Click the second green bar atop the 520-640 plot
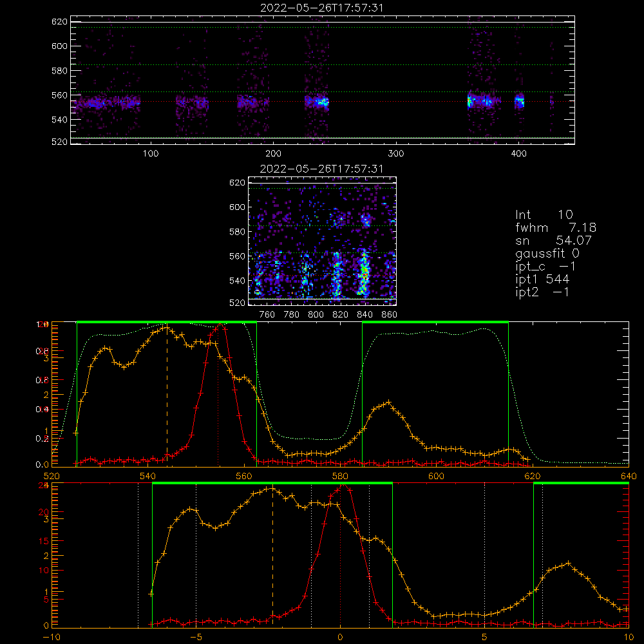Screen dimensions: 644x644 tap(435, 323)
